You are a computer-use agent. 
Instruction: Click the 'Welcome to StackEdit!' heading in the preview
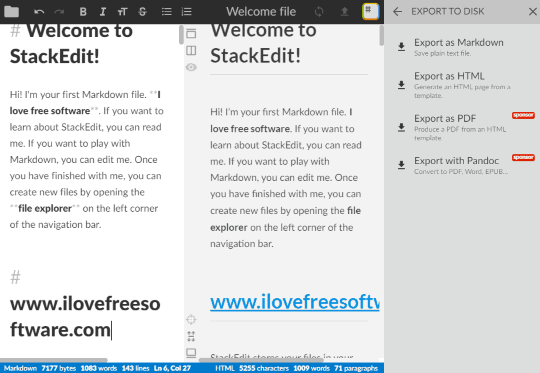(263, 43)
